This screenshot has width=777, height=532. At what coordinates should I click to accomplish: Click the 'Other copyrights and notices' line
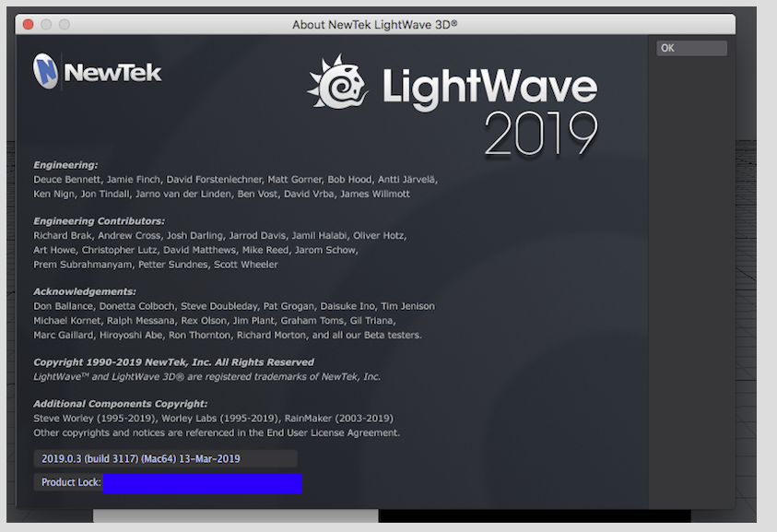[217, 432]
